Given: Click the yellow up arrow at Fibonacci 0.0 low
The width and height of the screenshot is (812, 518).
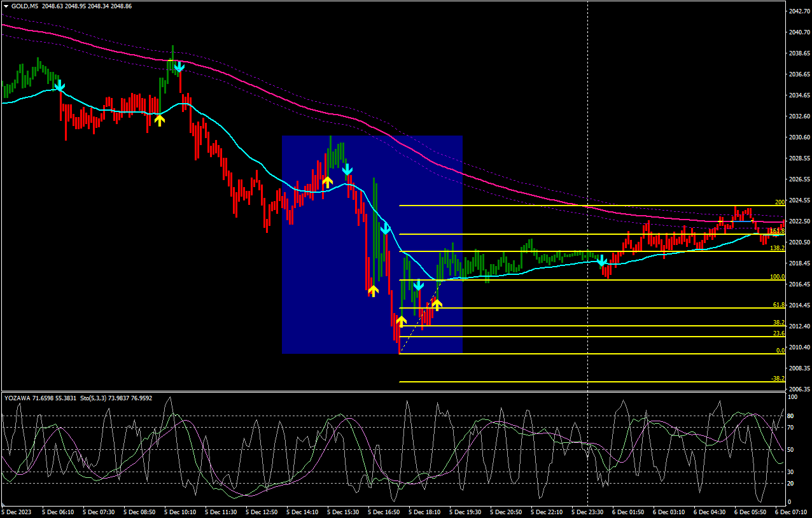Looking at the screenshot, I should [402, 321].
